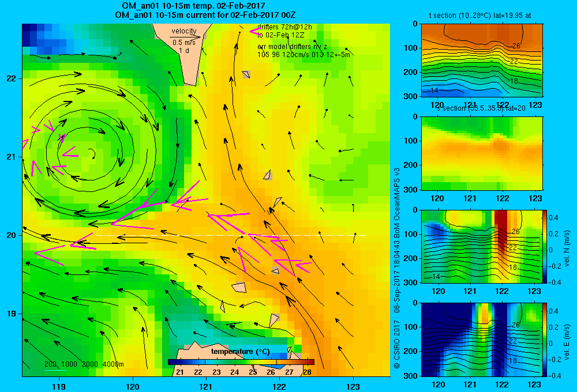The height and width of the screenshot is (392, 577).
Task: Click the "0.5 m/s" velocity scale text
Action: click(x=184, y=43)
